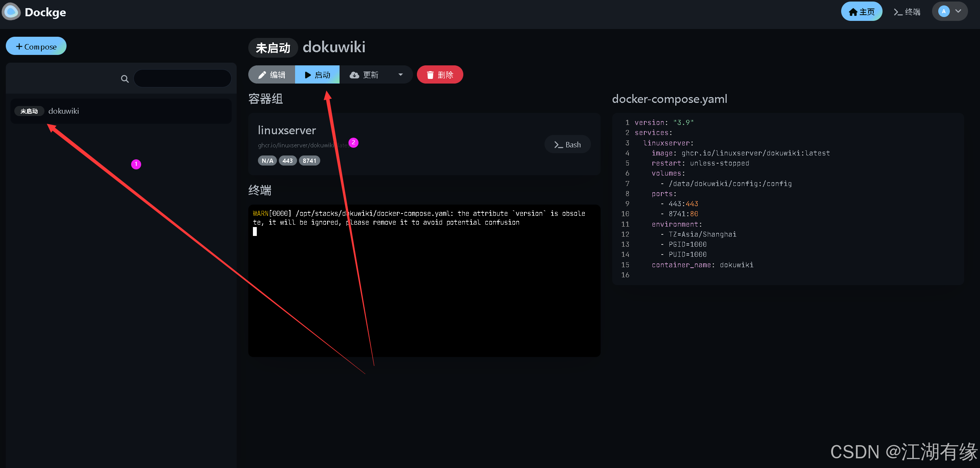980x468 pixels.
Task: Create a new stack with Compose button
Action: pyautogui.click(x=36, y=46)
